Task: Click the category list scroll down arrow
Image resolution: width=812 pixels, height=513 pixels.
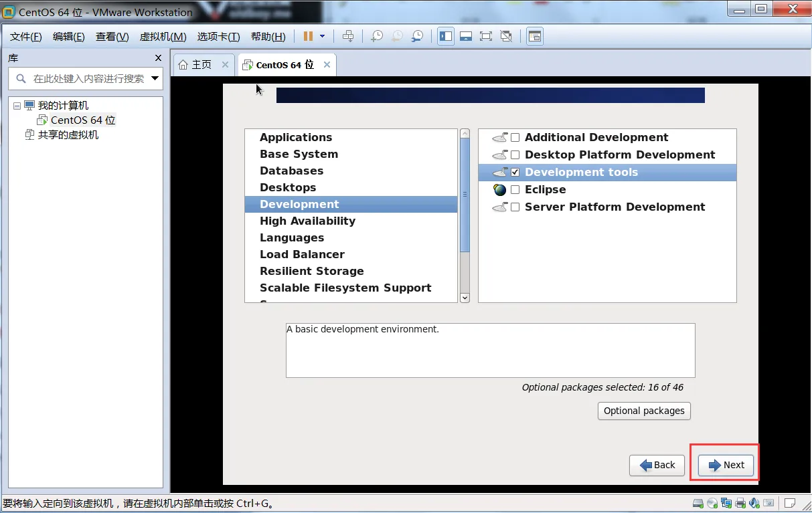Action: coord(465,297)
